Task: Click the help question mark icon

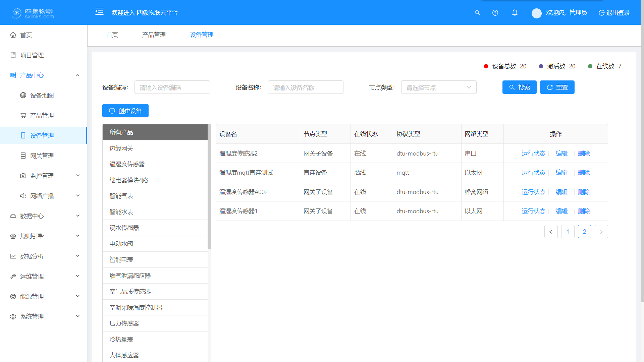Action: point(495,13)
